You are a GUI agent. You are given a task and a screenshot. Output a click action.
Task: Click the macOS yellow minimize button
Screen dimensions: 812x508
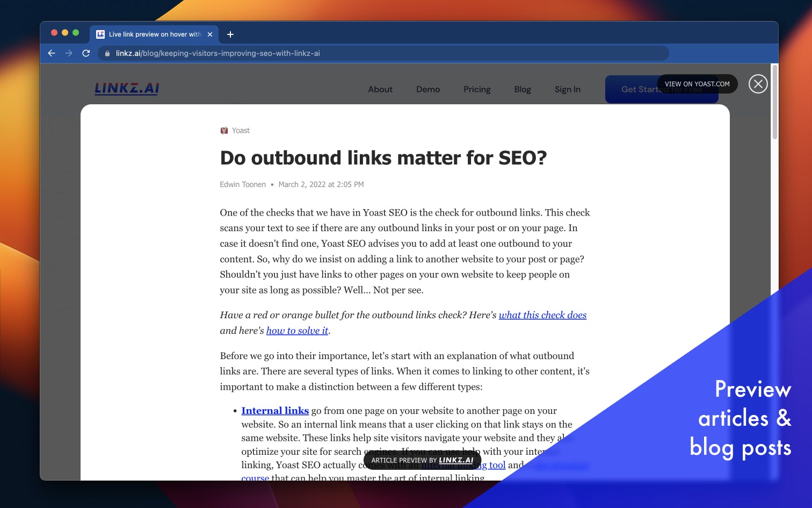[65, 33]
